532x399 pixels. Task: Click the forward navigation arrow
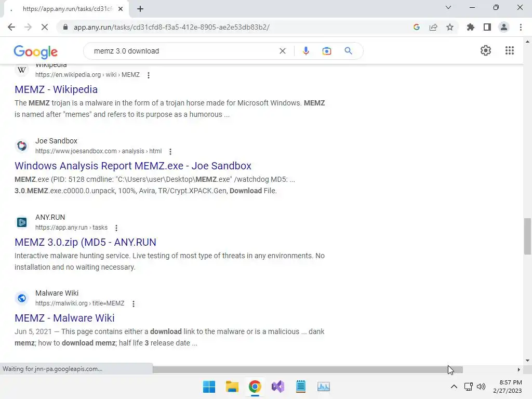[28, 27]
